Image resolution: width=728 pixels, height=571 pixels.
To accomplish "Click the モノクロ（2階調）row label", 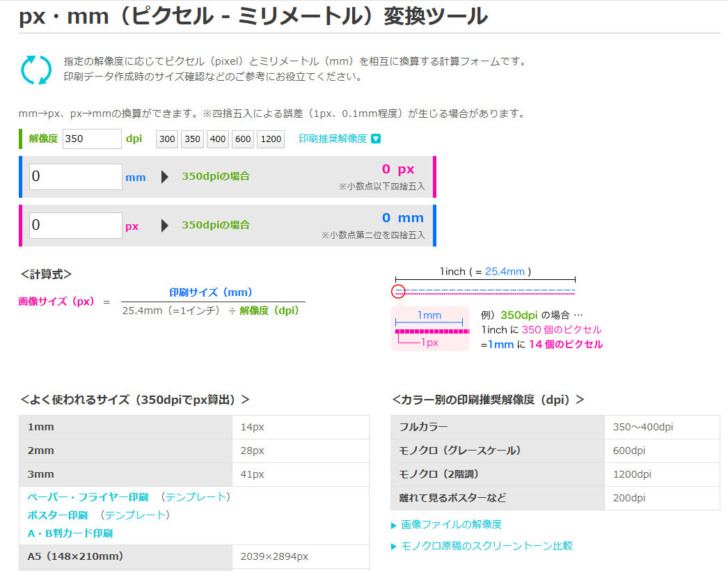I will (x=498, y=474).
